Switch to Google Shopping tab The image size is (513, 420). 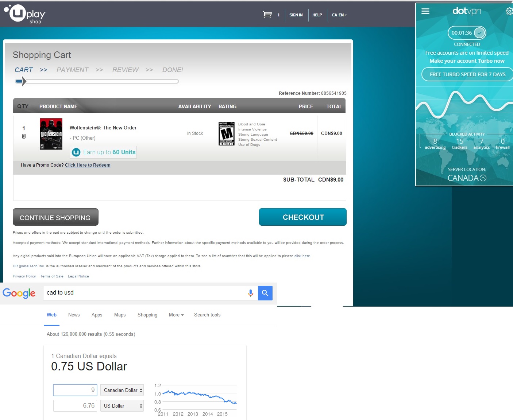(147, 315)
